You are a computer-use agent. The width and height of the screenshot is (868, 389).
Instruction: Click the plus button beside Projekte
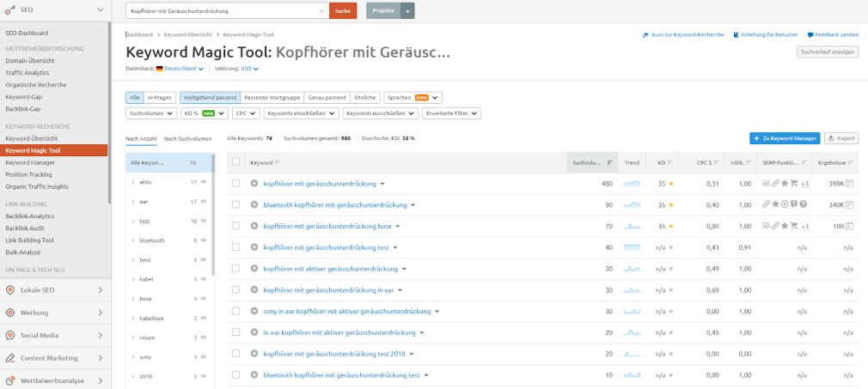407,10
